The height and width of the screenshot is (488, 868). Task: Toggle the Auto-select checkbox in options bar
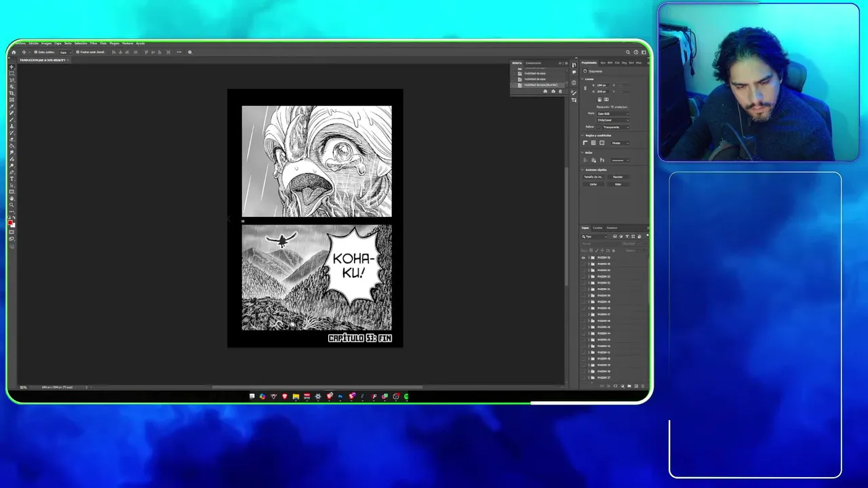click(x=36, y=52)
